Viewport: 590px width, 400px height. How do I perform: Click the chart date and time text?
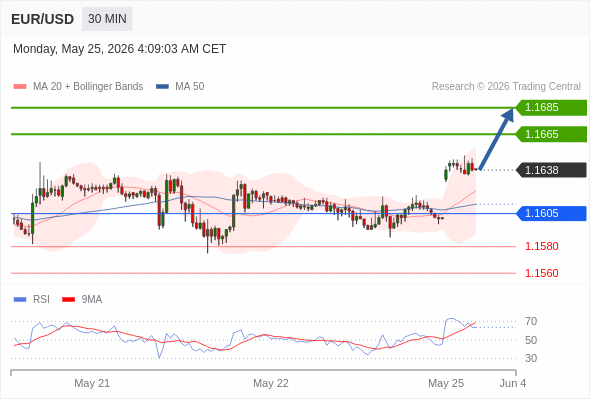click(120, 49)
